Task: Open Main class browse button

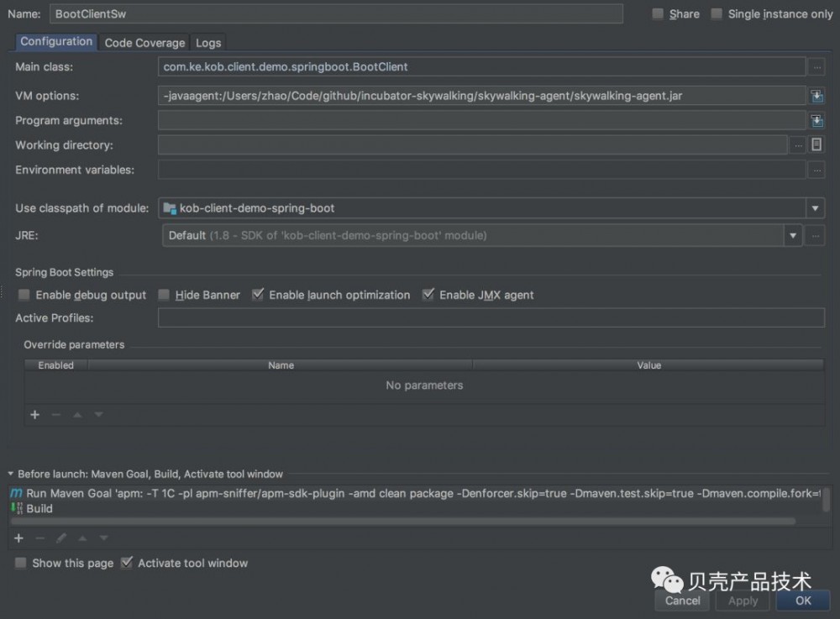Action: point(816,67)
